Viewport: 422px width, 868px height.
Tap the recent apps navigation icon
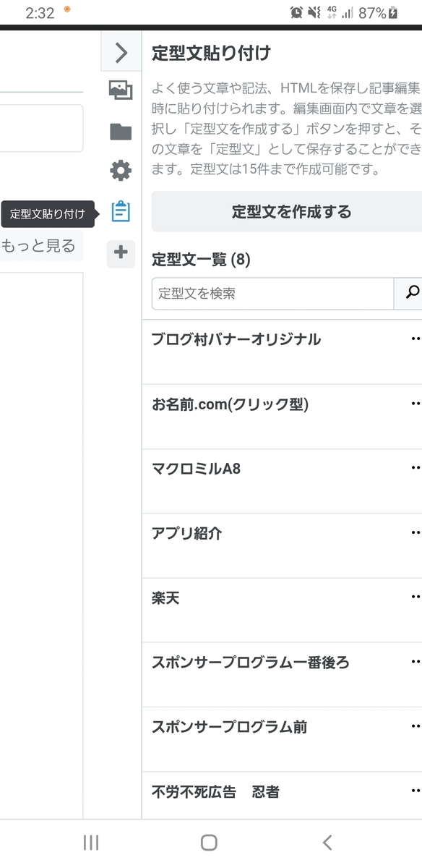click(x=90, y=842)
